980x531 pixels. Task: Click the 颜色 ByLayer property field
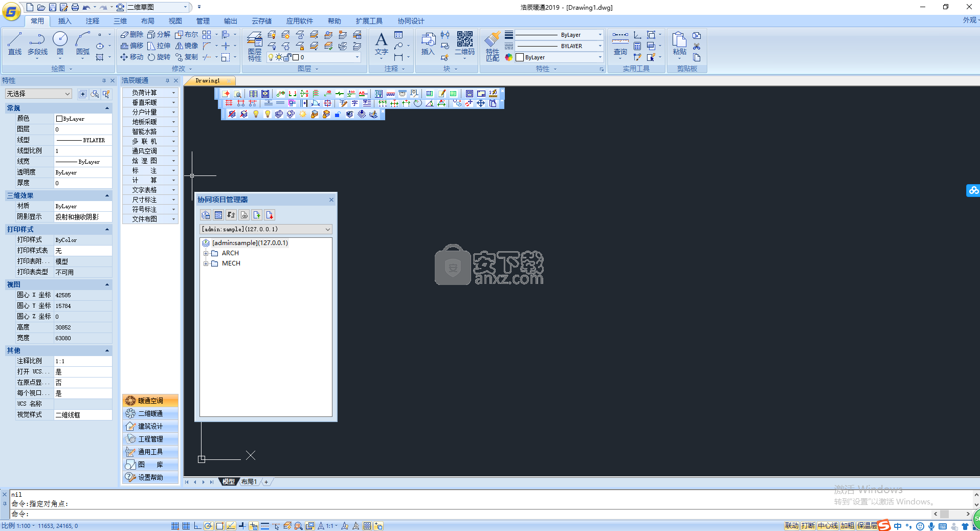coord(83,119)
